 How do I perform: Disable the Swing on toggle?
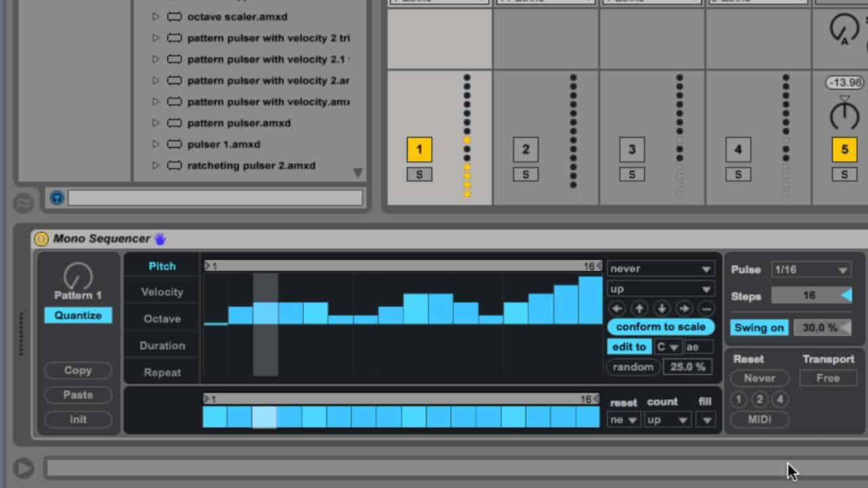click(759, 327)
